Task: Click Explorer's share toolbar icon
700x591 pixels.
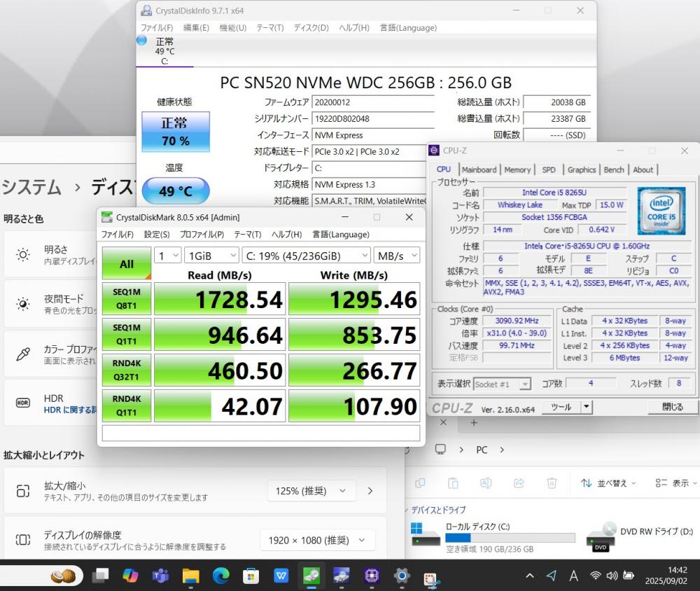Action: [x=519, y=483]
